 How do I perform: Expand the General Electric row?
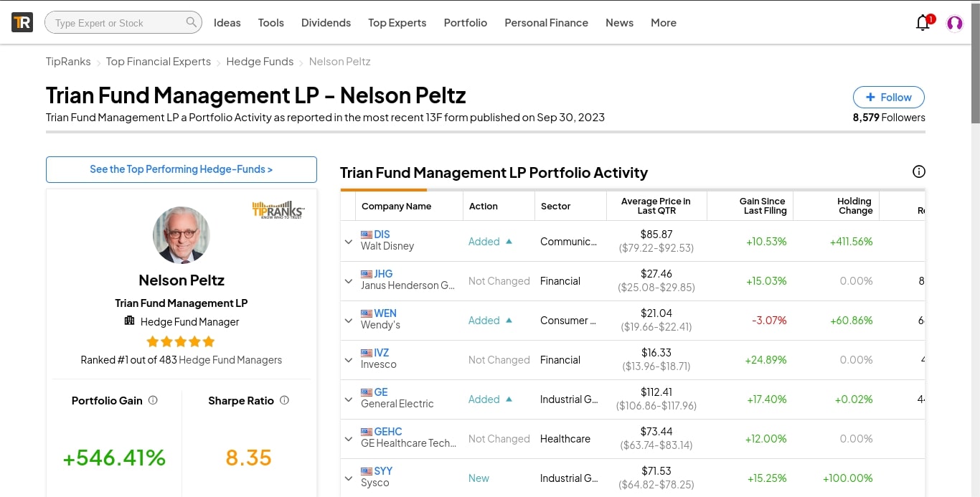tap(349, 399)
